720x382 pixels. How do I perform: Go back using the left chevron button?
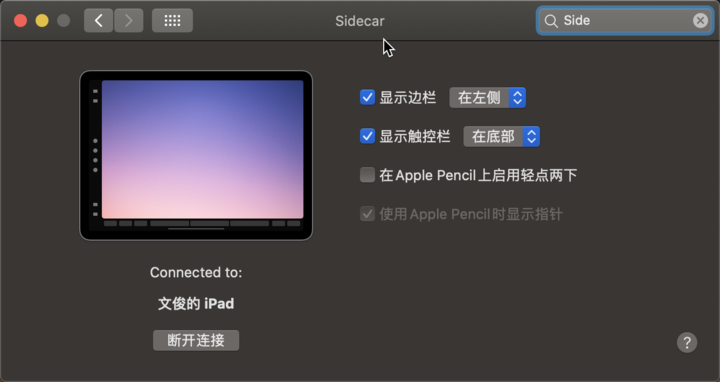pyautogui.click(x=98, y=21)
